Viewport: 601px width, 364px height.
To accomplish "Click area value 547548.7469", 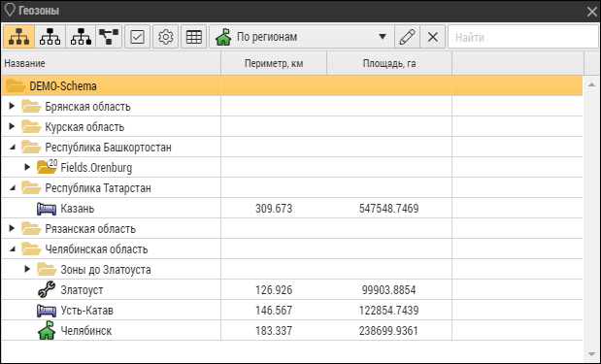I will 389,209.
